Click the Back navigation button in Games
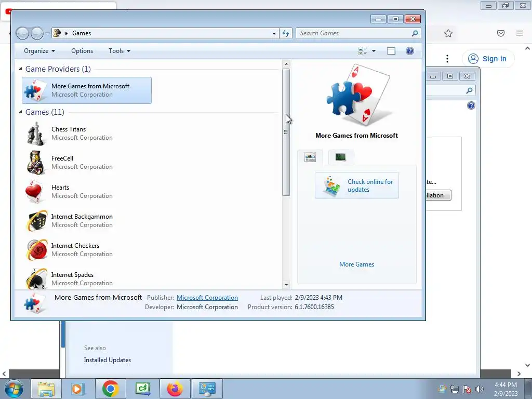The width and height of the screenshot is (532, 399). 22,33
